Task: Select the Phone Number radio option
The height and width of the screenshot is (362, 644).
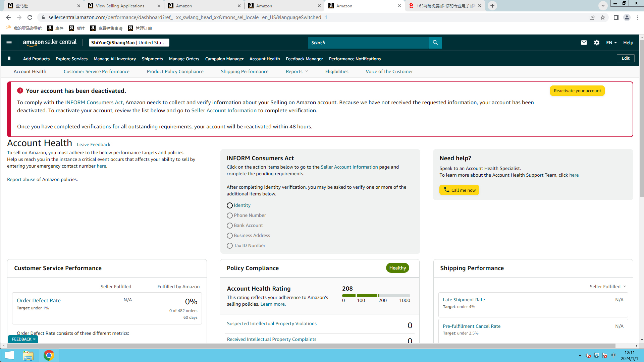Action: coord(230,216)
